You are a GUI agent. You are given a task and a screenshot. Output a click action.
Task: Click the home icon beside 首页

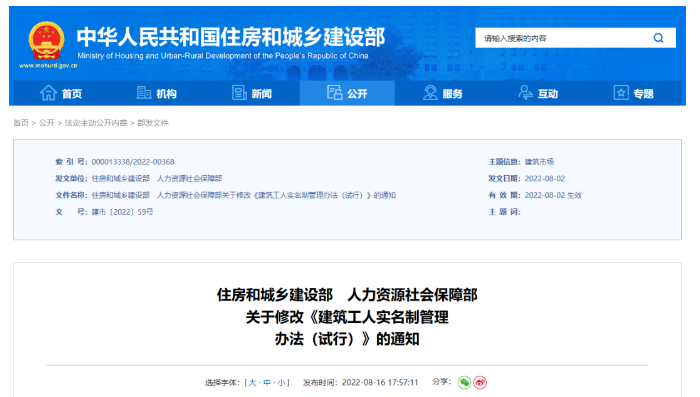pos(48,93)
